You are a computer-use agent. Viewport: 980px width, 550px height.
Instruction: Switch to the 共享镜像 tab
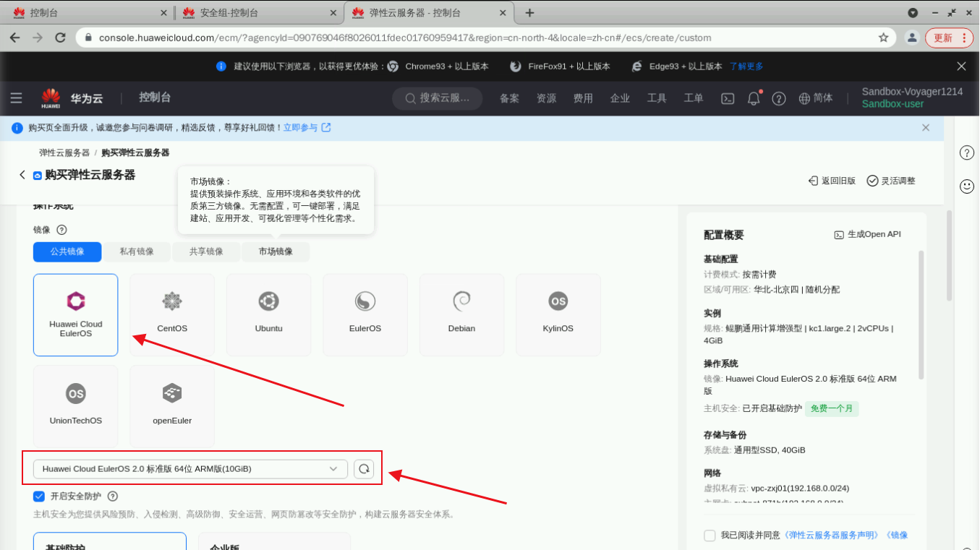(206, 252)
